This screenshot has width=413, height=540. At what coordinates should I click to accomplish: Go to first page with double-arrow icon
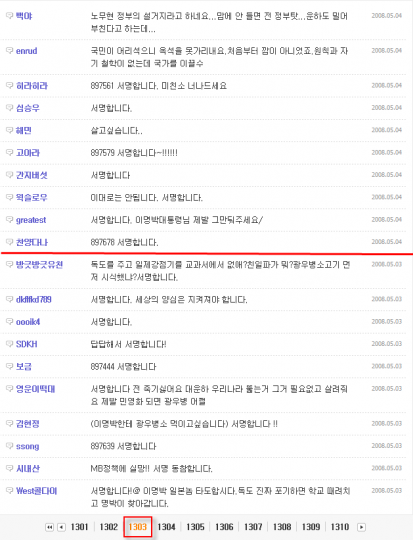(x=50, y=527)
